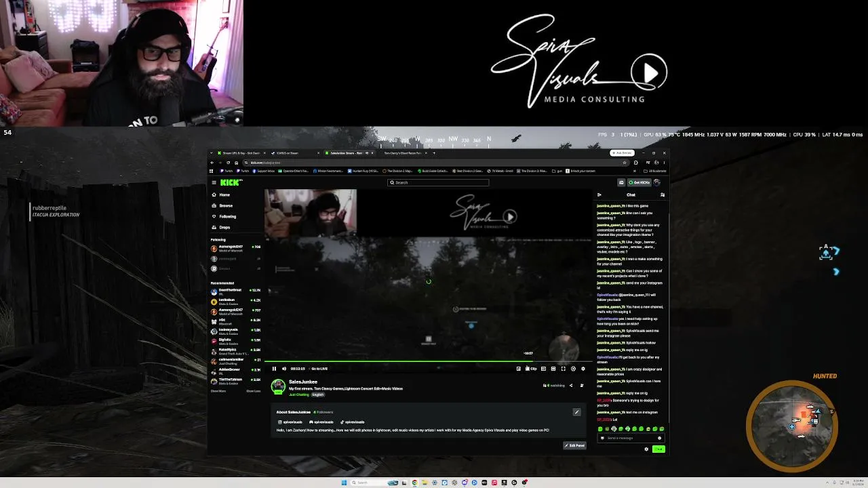
Task: Open the Windows Start menu
Action: pyautogui.click(x=344, y=483)
